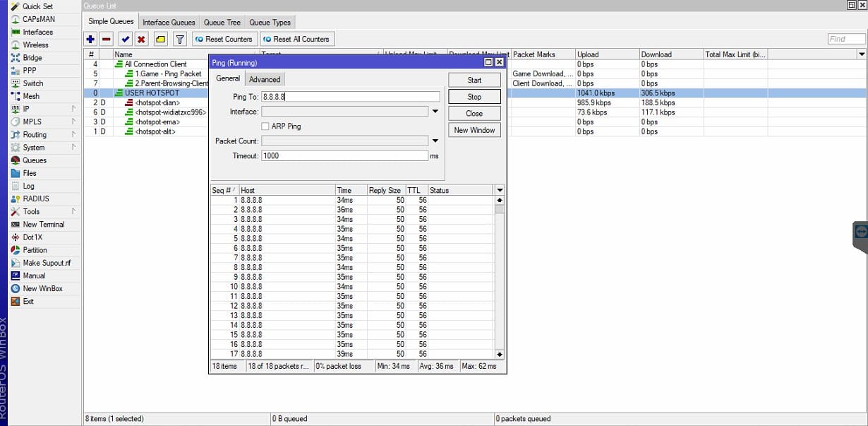The width and height of the screenshot is (868, 426).
Task: Open the ping results column selector dropdown
Action: (x=500, y=190)
